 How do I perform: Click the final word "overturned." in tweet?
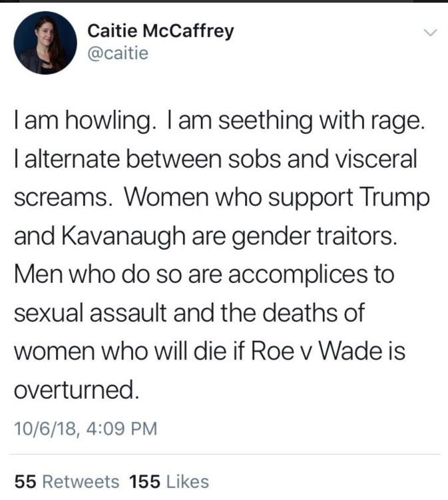77,390
